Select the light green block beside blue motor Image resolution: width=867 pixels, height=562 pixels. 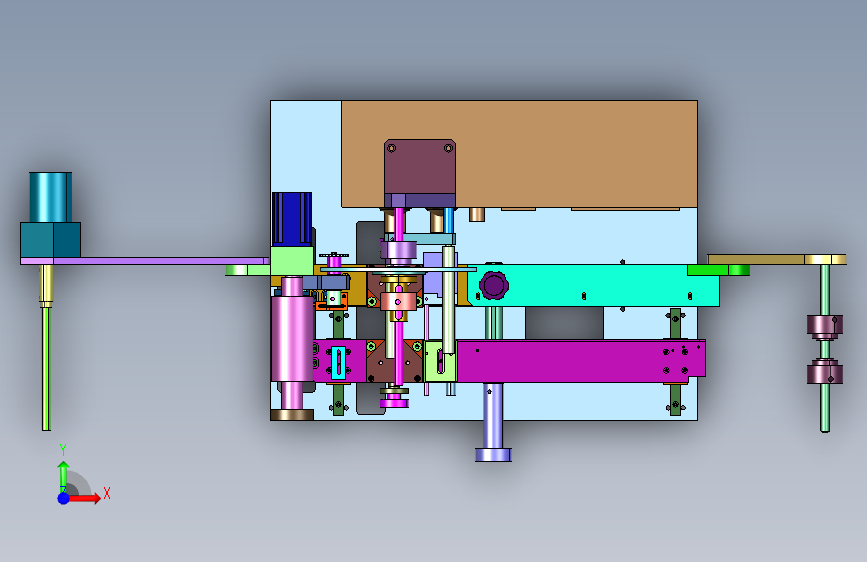click(x=293, y=261)
